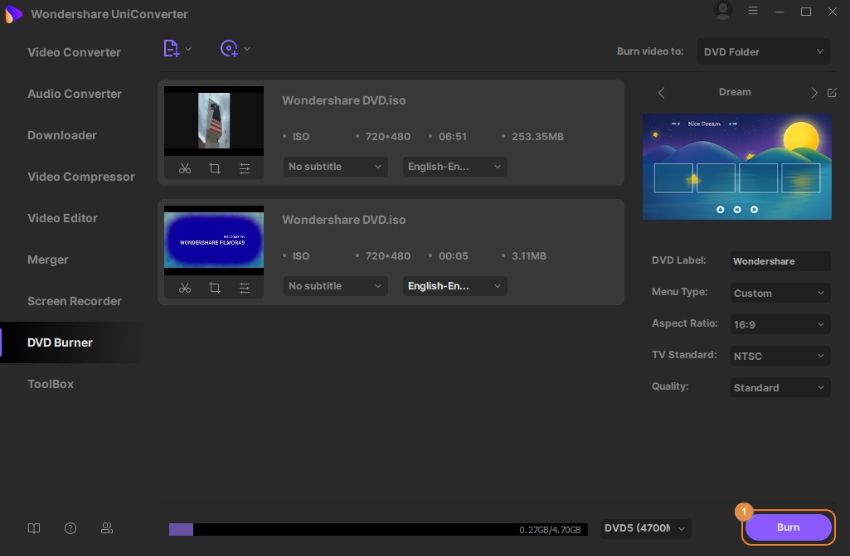The width and height of the screenshot is (850, 556).
Task: Open the Load DVD dropdown arrow
Action: click(247, 49)
